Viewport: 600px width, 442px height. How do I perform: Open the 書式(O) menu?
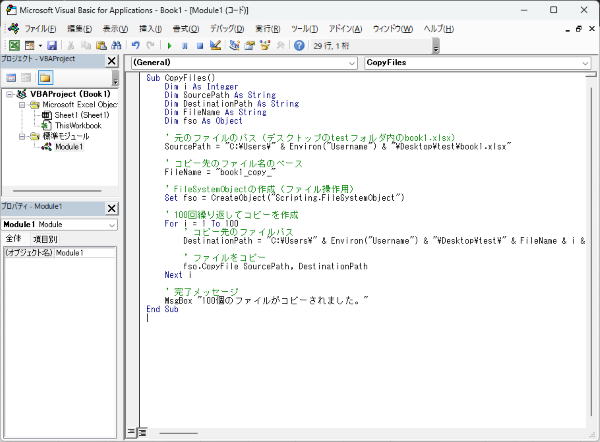186,29
